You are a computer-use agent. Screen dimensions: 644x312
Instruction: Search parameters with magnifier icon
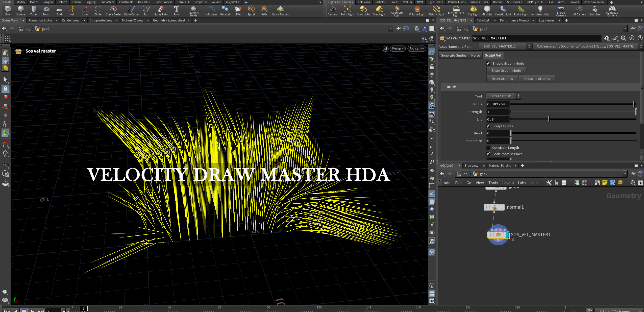[x=624, y=38]
